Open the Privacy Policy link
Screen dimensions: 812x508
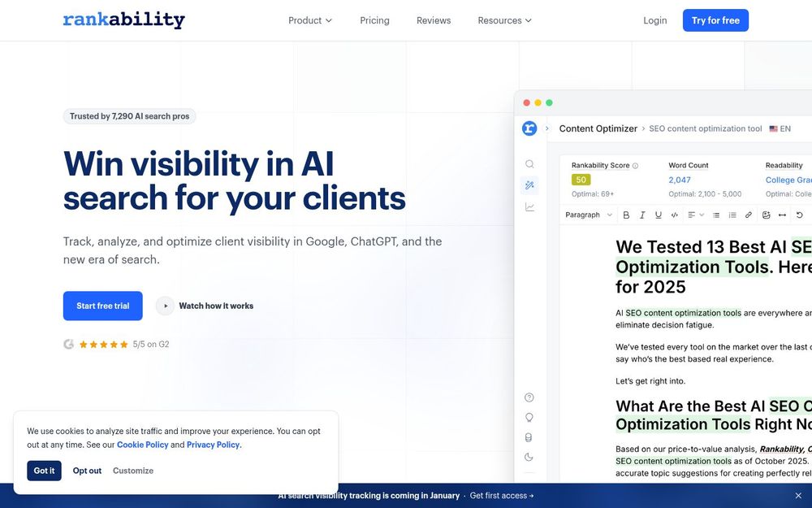pyautogui.click(x=213, y=445)
